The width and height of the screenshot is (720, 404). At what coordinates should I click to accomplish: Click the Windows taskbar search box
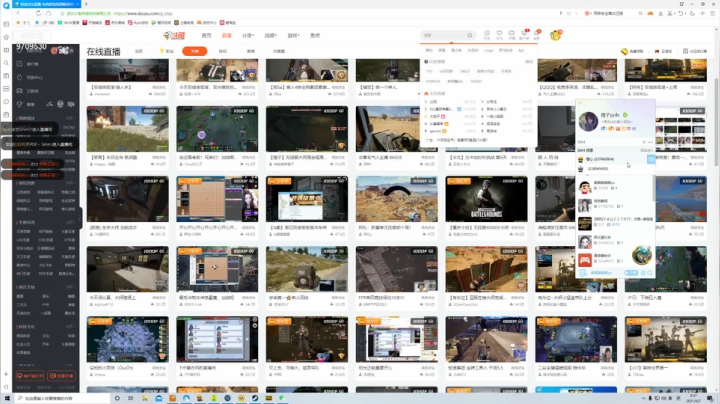62,398
